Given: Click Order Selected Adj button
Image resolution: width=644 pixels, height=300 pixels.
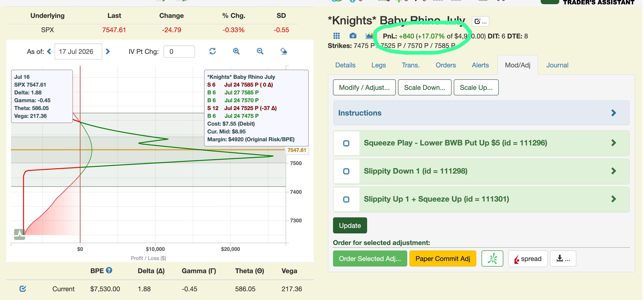Looking at the screenshot, I should pos(370,259).
